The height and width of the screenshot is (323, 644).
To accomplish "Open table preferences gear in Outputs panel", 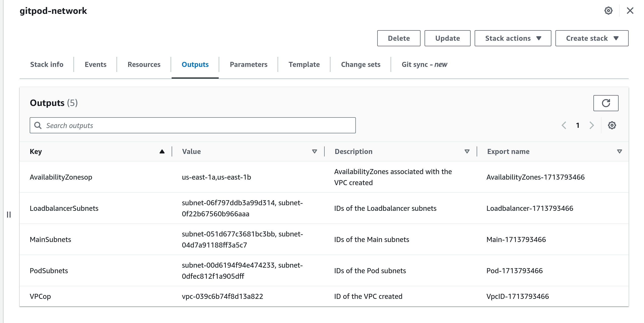I will pos(612,125).
